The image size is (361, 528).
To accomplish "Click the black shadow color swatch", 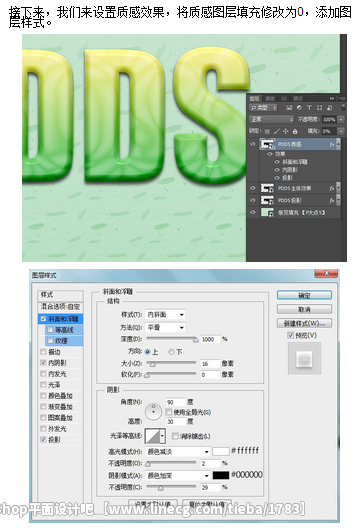I will [221, 475].
